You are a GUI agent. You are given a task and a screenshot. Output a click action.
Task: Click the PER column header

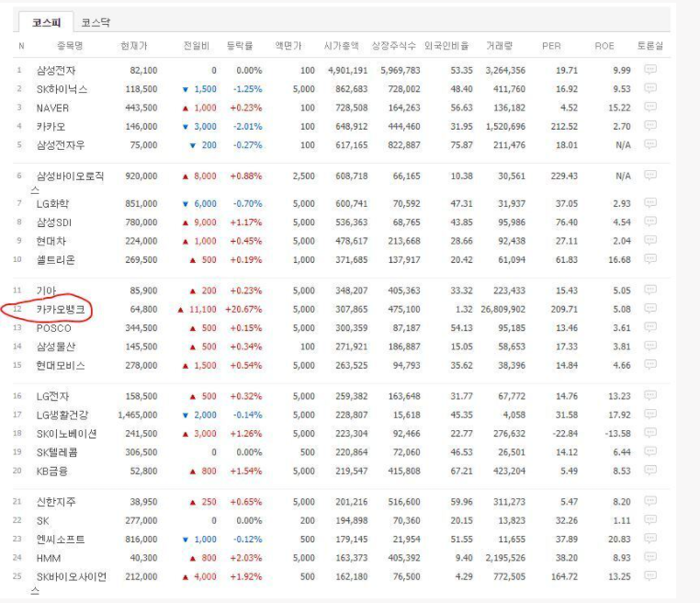(551, 46)
